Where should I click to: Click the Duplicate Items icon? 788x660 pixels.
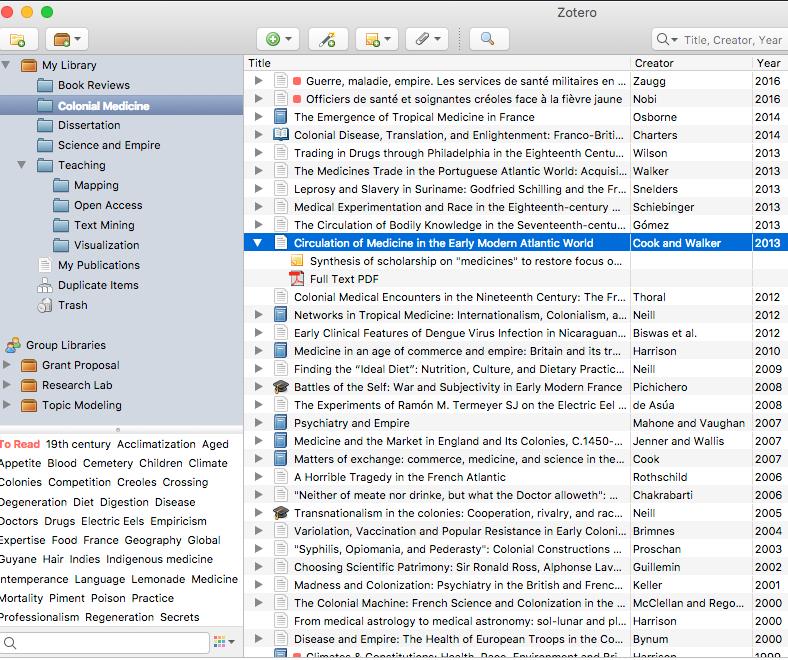tap(45, 285)
